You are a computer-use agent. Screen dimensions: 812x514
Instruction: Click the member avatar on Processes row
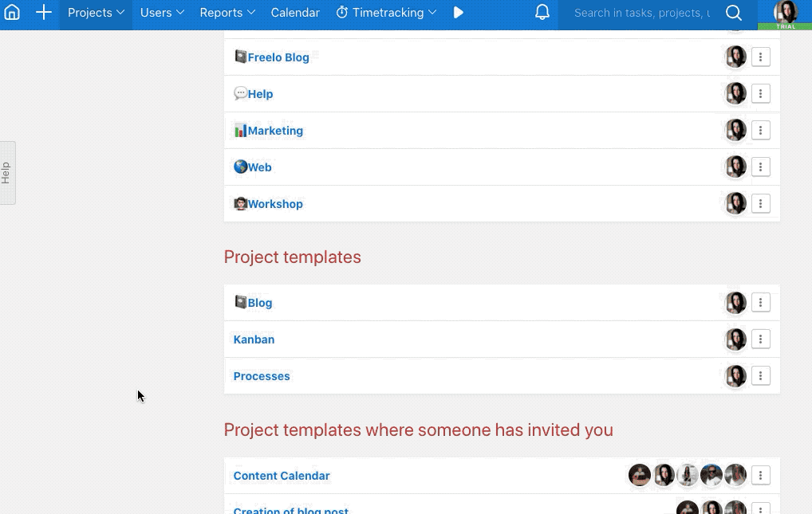(735, 376)
